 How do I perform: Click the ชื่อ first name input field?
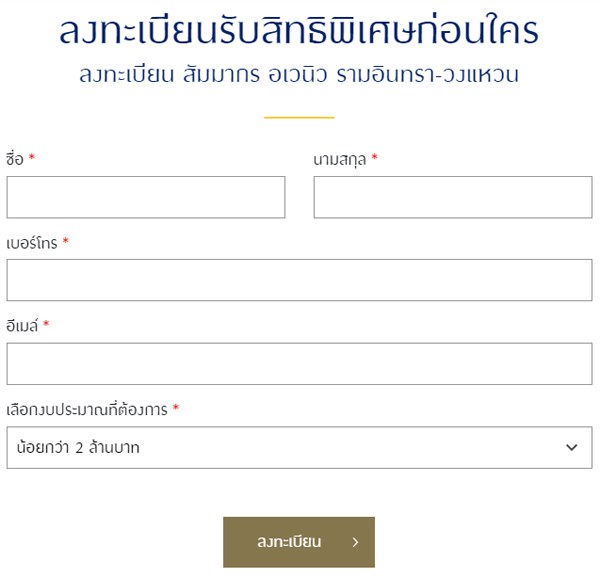[146, 197]
